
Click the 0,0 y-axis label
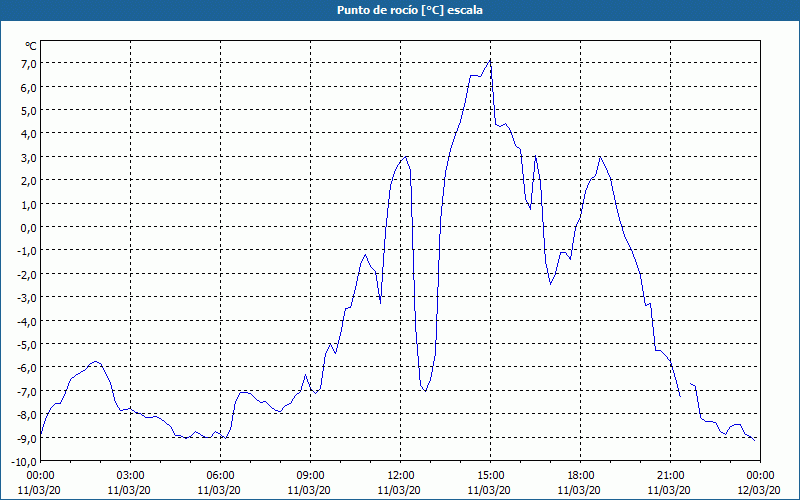29,228
